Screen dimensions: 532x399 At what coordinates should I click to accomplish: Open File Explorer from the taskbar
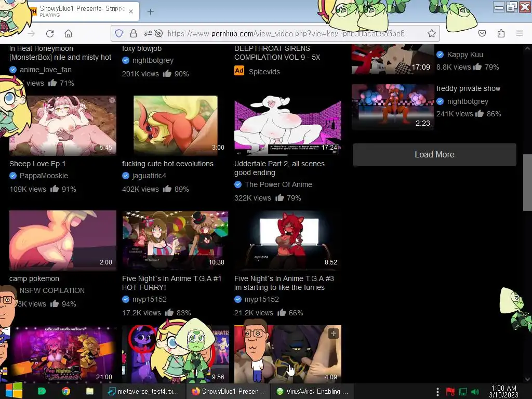pos(90,391)
